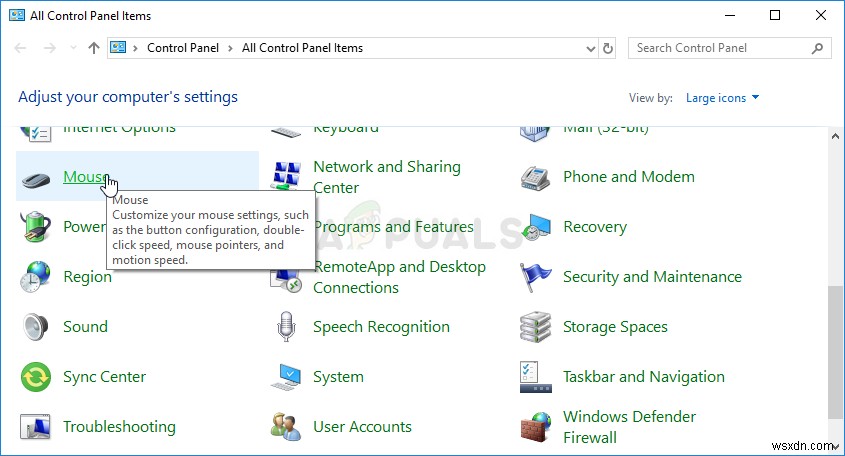Click the Security and Maintenance flag icon

coord(537,277)
